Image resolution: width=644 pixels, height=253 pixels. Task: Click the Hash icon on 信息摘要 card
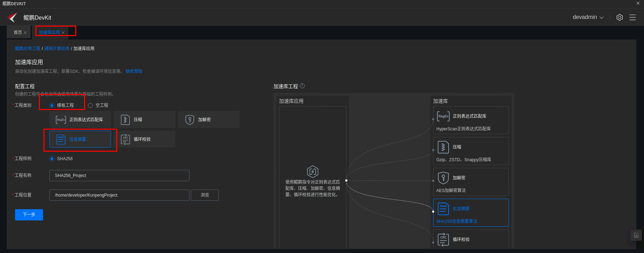(x=61, y=139)
